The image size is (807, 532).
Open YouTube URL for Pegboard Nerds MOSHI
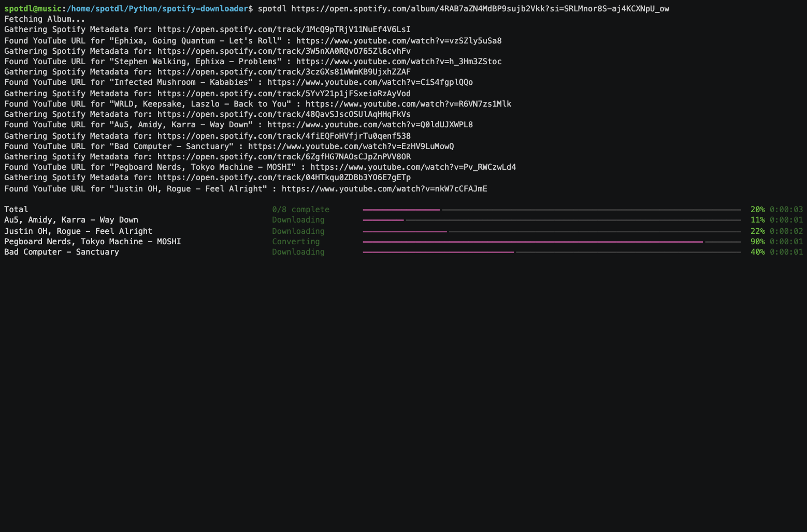click(413, 167)
